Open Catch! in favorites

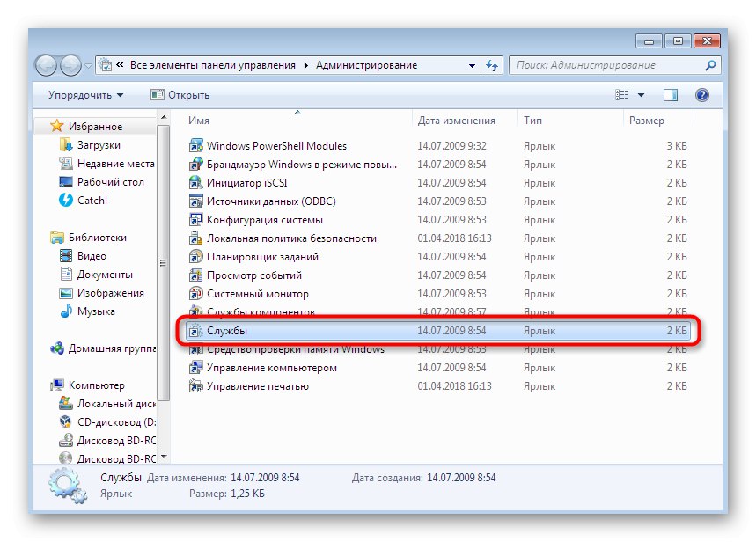click(x=83, y=200)
